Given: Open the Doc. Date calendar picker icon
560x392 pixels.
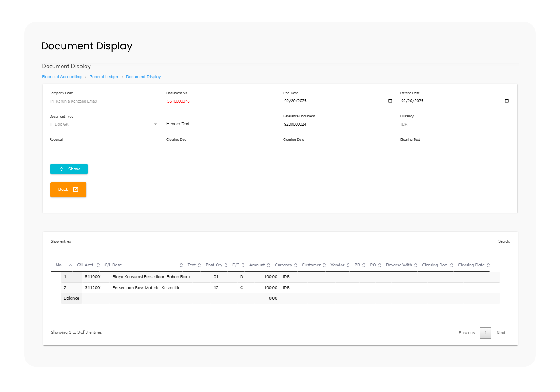Looking at the screenshot, I should coord(390,101).
